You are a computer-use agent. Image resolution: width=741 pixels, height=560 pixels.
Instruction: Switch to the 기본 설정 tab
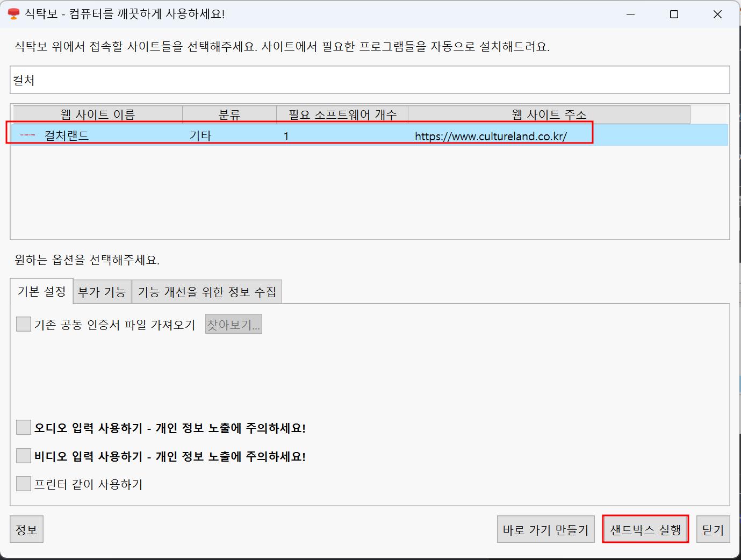click(x=41, y=291)
